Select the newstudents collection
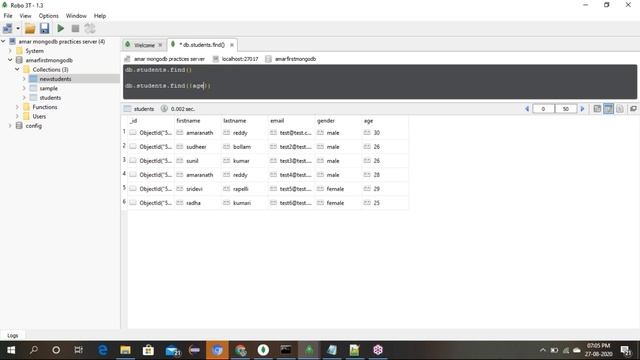Screen dimensions: 640x360 (x=55, y=79)
